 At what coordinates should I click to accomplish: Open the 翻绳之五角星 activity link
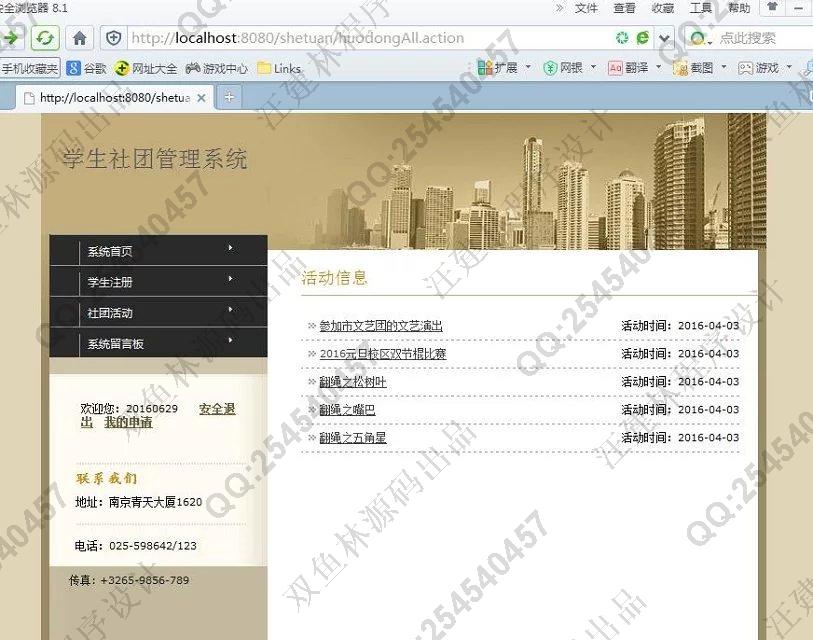coord(352,438)
